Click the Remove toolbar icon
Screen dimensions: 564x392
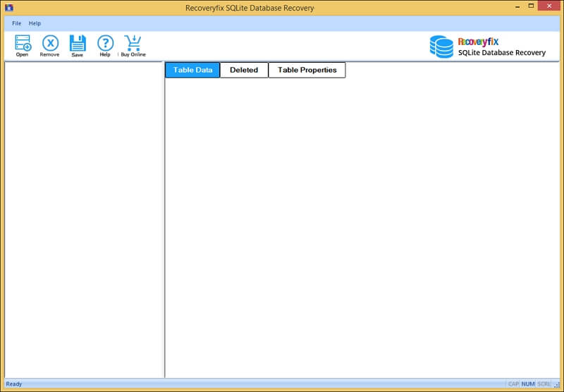click(x=50, y=46)
